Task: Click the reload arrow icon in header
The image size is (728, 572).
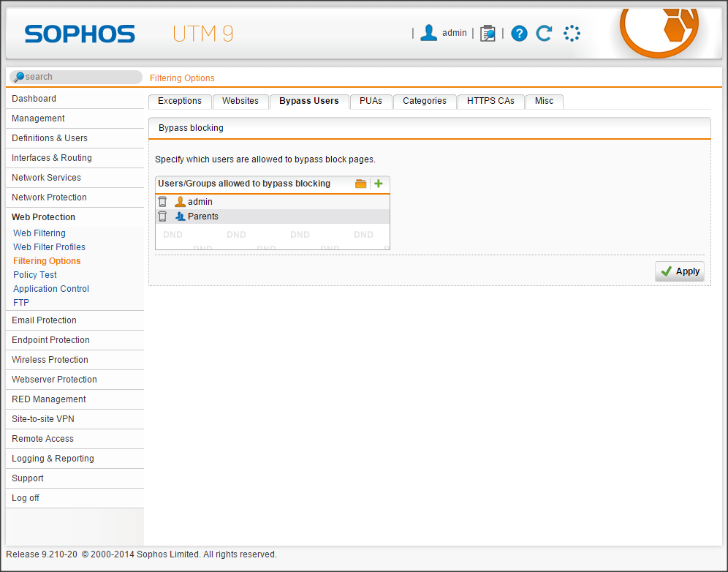Action: (544, 33)
